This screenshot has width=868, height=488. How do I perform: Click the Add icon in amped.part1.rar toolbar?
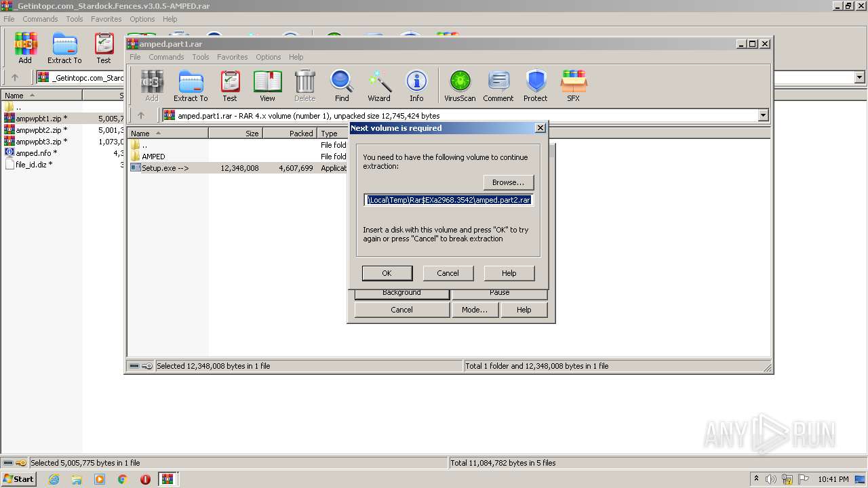[152, 86]
